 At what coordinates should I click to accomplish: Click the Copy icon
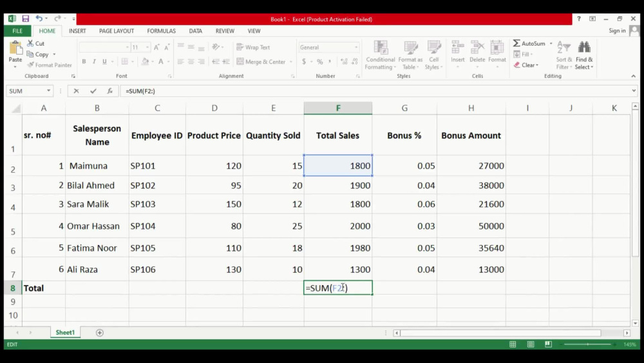click(x=30, y=54)
